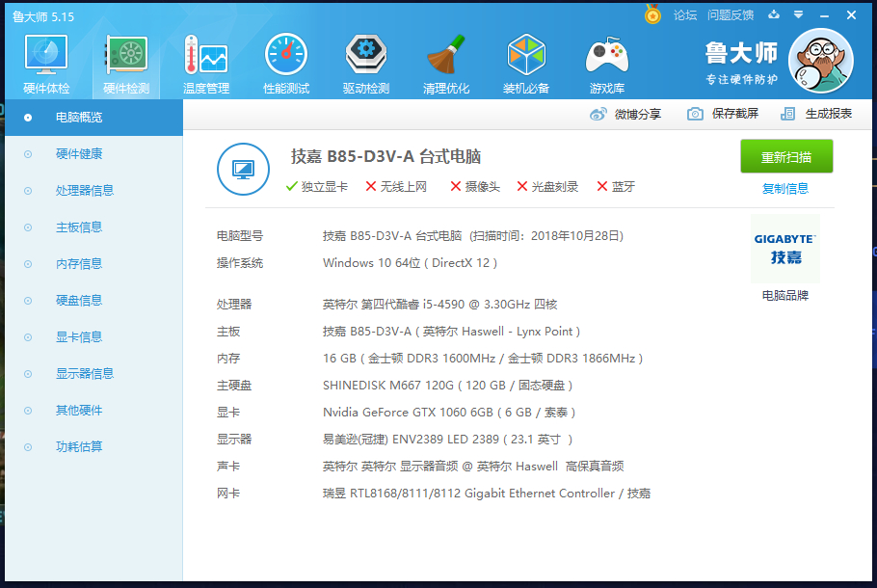877x588 pixels.
Task: Click the GIGABYTE 技嘉 brand logo
Action: point(785,249)
